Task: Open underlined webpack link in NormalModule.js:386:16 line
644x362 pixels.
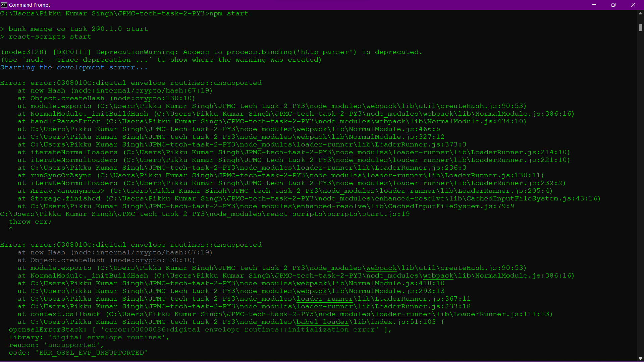Action: click(x=438, y=276)
